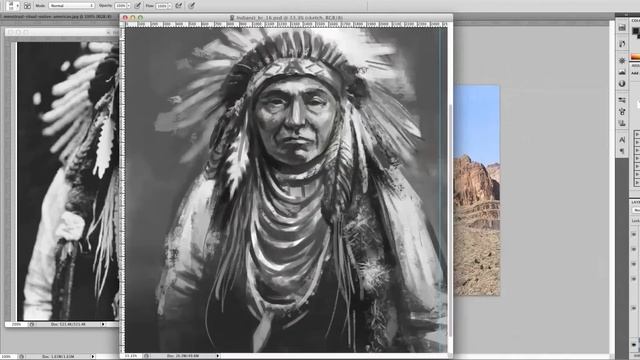Open the adjustments sliders panel icon
This screenshot has width=640, height=360.
(x=622, y=100)
